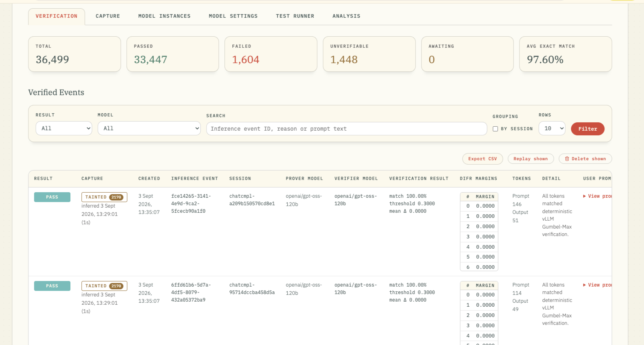This screenshot has height=345, width=644.
Task: Click the Unverifiable 1,448 stat card
Action: pos(369,54)
